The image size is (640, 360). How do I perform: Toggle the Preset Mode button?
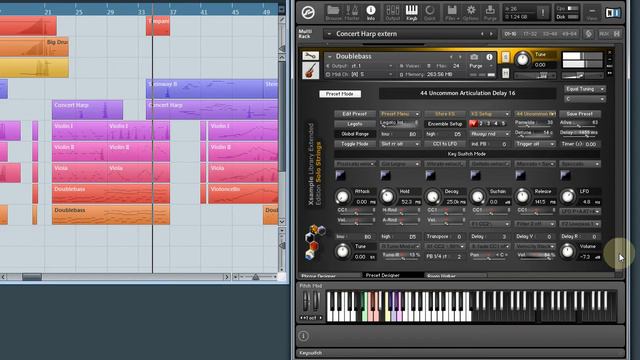(340, 94)
